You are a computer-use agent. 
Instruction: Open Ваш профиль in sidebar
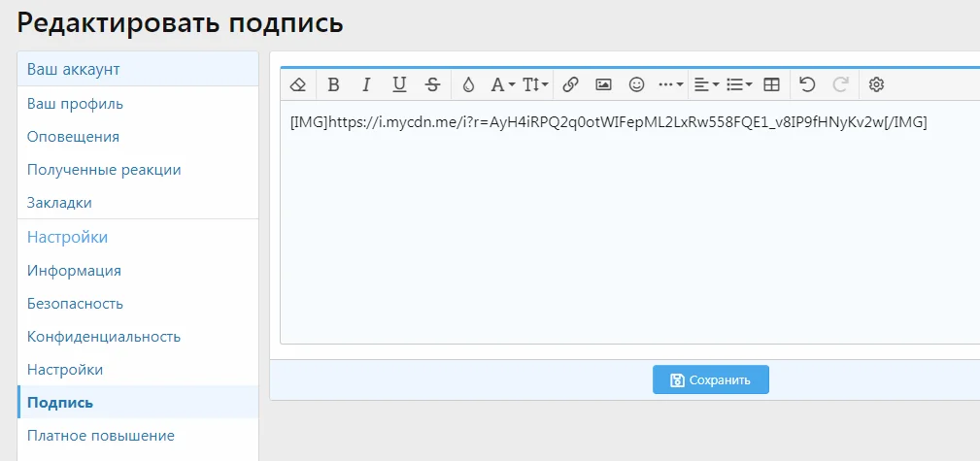coord(138,104)
